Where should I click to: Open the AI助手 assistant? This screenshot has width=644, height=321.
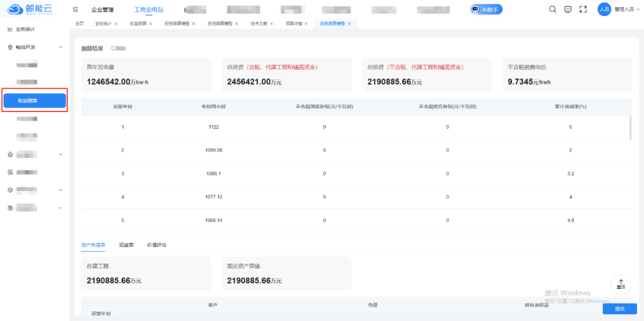click(x=486, y=10)
